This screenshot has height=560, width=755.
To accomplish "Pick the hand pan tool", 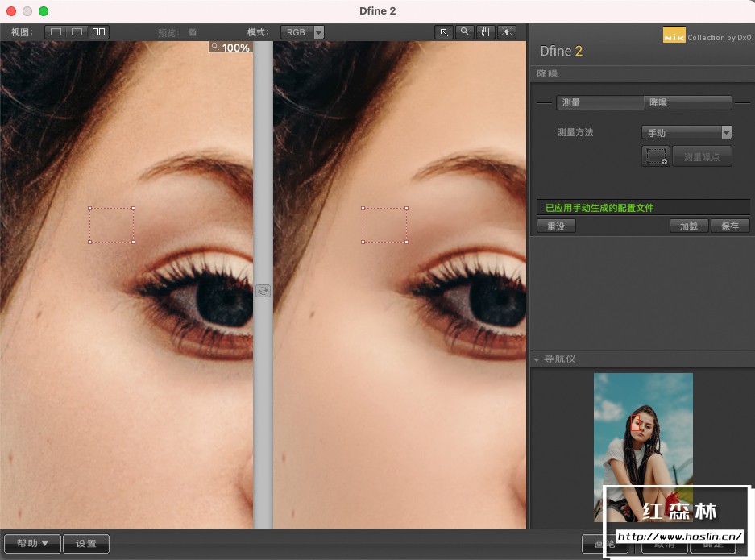I will [486, 32].
